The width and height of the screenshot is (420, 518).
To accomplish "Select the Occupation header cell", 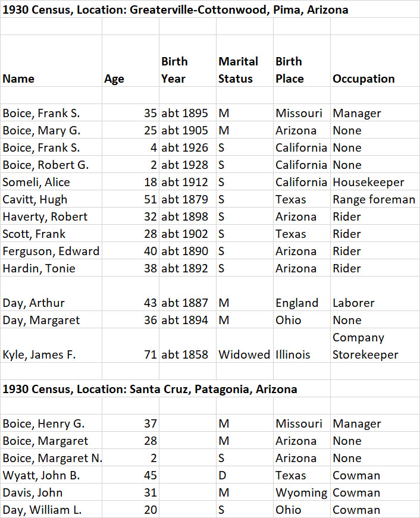I will [x=363, y=79].
